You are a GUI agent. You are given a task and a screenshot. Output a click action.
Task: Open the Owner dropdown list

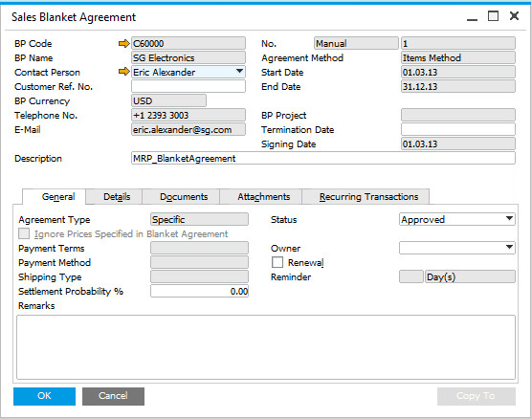(x=509, y=248)
